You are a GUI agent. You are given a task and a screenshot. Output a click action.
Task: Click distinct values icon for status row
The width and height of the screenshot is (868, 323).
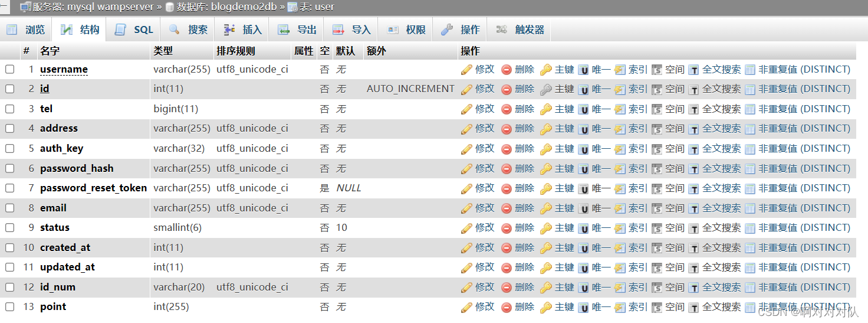click(750, 228)
